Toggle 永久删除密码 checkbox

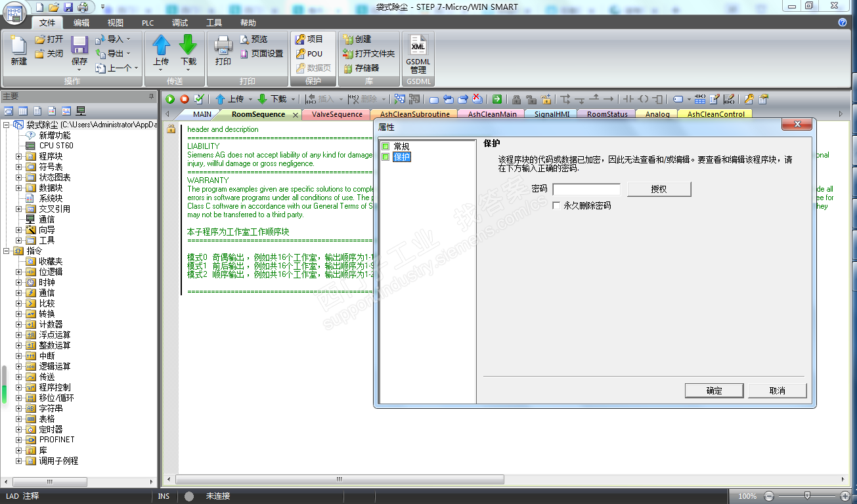[556, 205]
